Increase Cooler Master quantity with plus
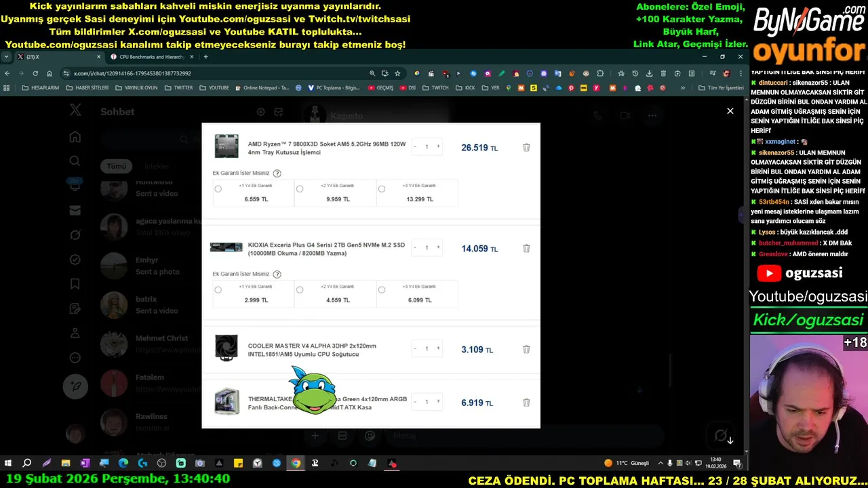This screenshot has height=488, width=868. click(438, 348)
